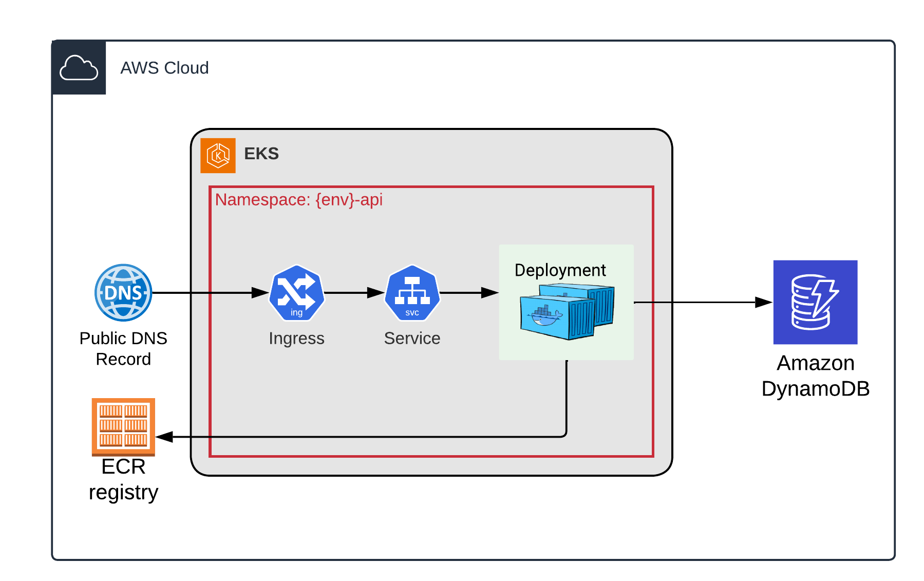Select the 'Deployment' heading text
Viewport: 924px width, 581px height.
tap(560, 270)
